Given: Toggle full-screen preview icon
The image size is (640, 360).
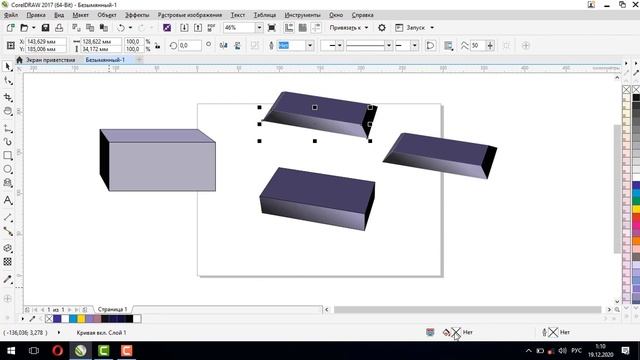Looking at the screenshot, I should (271, 28).
